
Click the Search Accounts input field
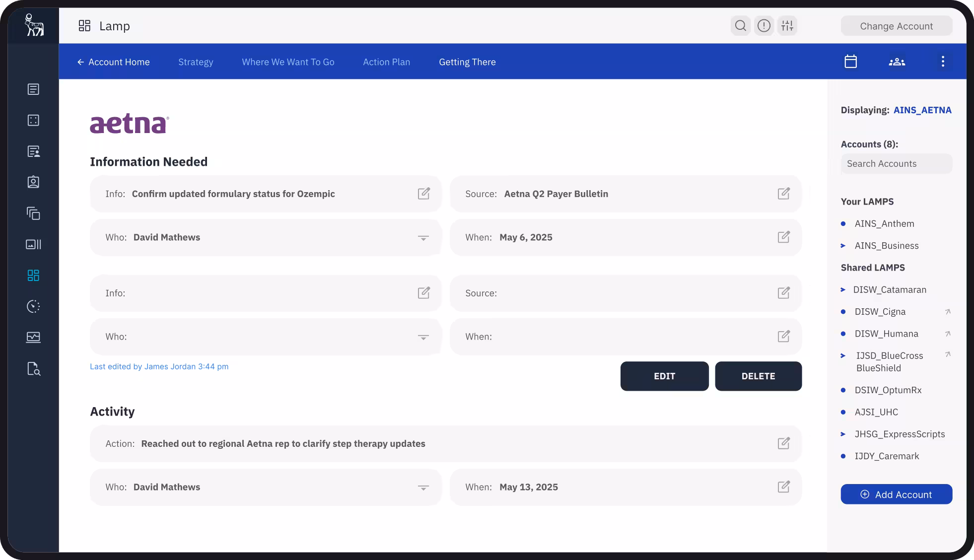pyautogui.click(x=896, y=164)
